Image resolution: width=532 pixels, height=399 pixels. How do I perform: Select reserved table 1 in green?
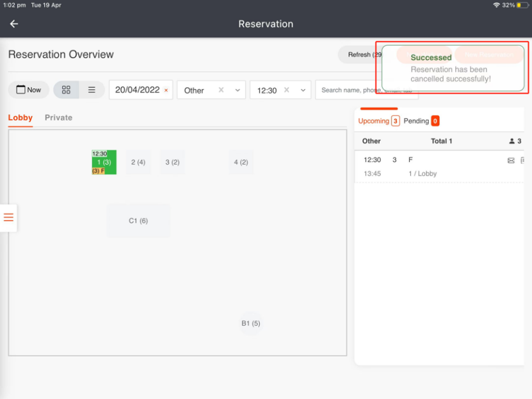click(104, 163)
